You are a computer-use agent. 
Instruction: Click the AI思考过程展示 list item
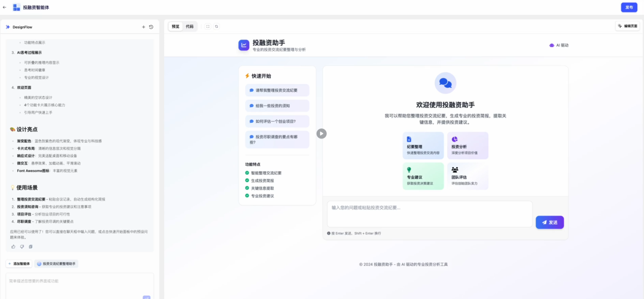click(30, 53)
